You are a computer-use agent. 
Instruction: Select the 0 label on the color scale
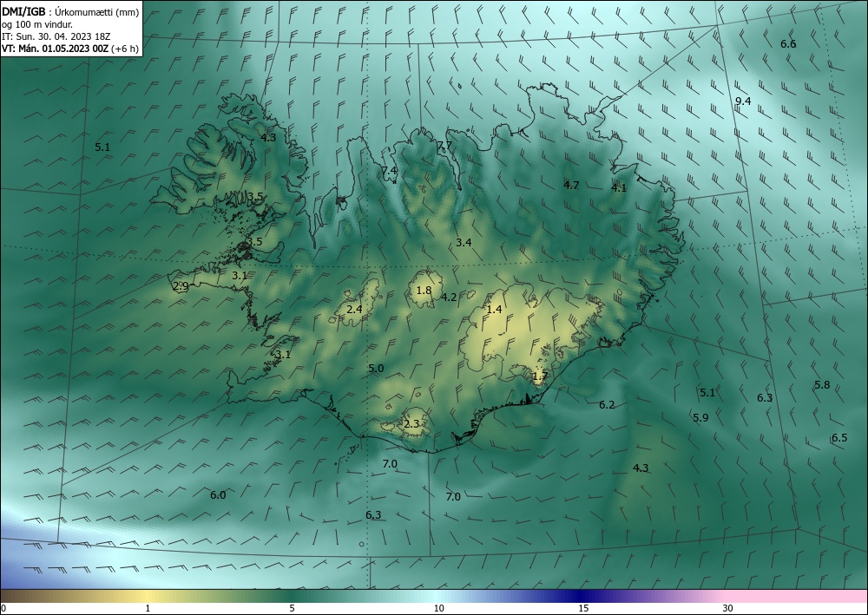click(3, 608)
